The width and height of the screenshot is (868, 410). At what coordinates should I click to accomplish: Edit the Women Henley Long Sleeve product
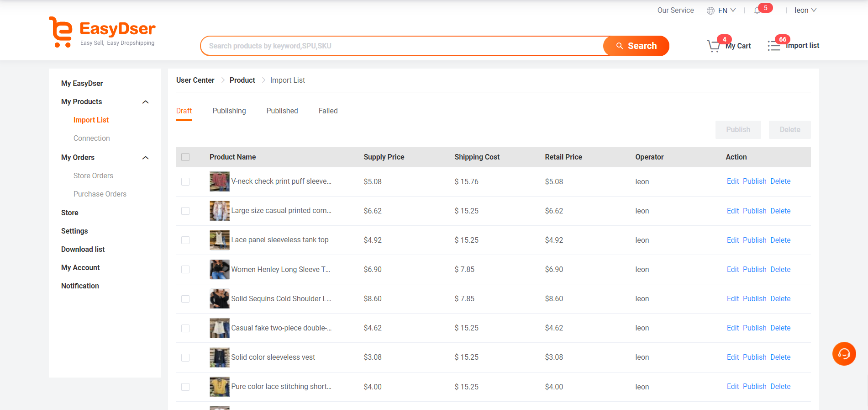733,269
